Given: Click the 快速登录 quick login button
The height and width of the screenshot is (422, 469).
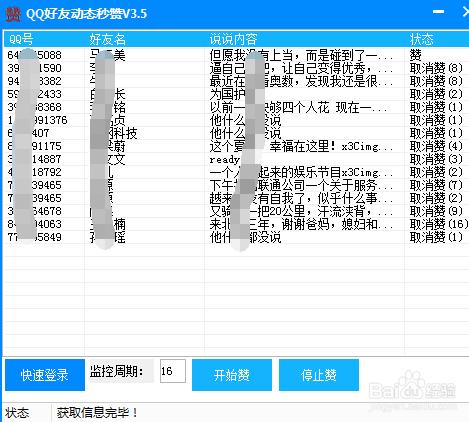Looking at the screenshot, I should (x=45, y=375).
